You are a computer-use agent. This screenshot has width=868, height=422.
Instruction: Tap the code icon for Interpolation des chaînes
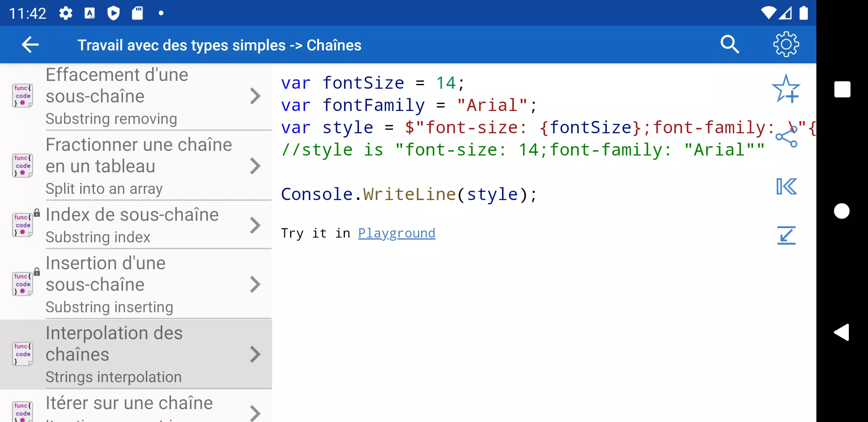[x=23, y=354]
